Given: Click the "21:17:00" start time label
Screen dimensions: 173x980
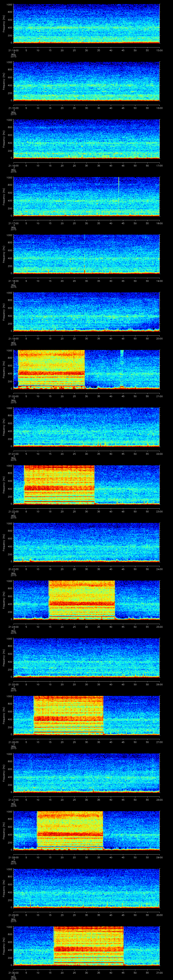Looking at the screenshot, I should tap(13, 223).
